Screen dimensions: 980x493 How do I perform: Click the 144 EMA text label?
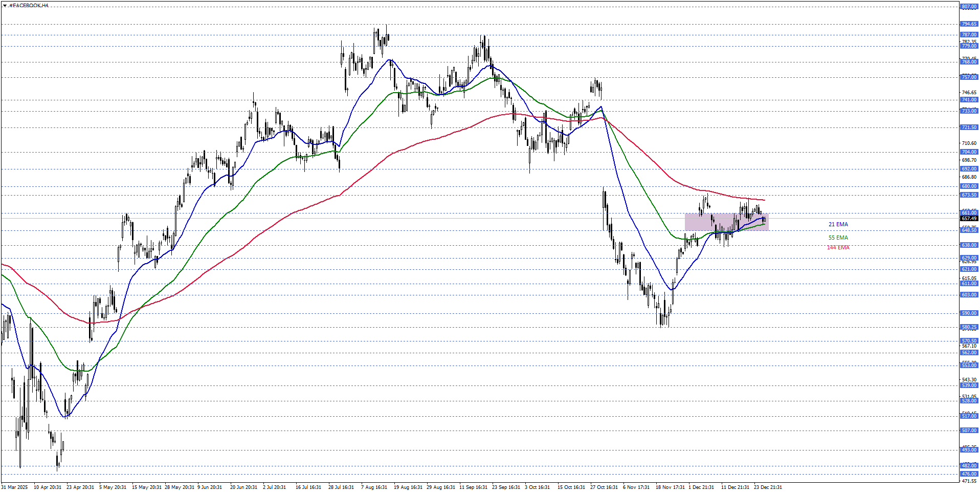838,248
